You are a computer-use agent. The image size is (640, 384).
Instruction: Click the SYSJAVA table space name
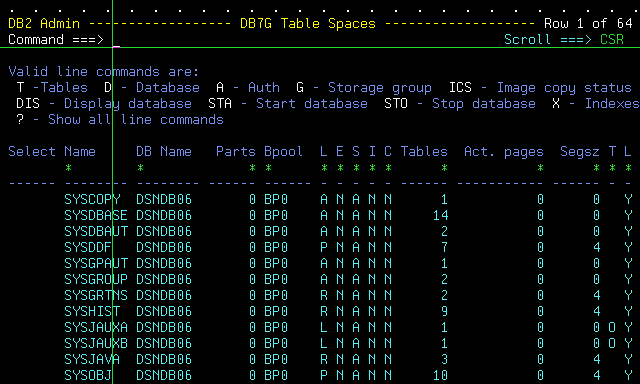click(x=92, y=359)
